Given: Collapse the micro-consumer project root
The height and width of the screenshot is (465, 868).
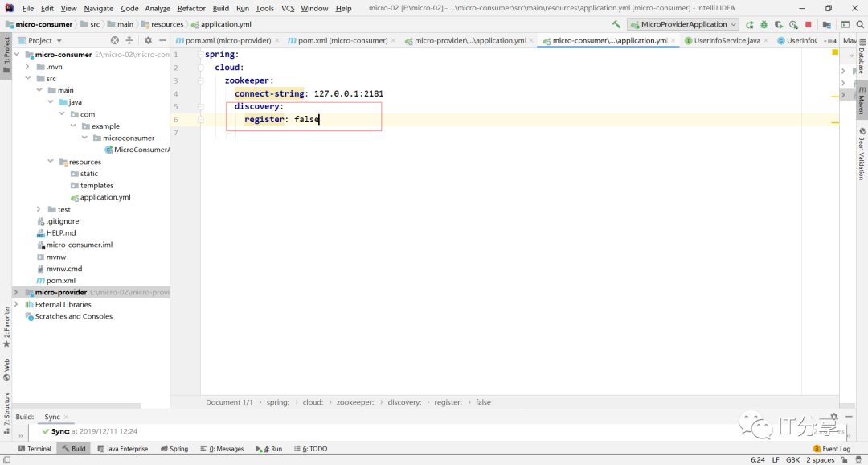Looking at the screenshot, I should 17,55.
